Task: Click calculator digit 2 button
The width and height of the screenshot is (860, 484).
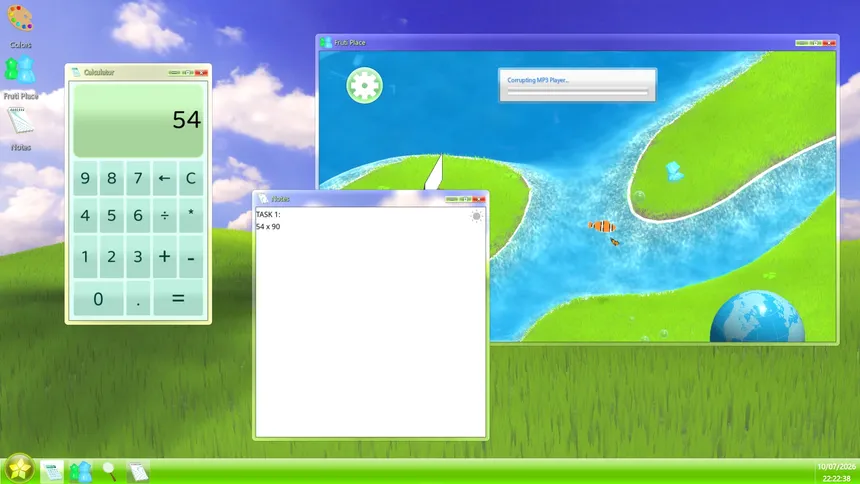Action: [x=111, y=256]
